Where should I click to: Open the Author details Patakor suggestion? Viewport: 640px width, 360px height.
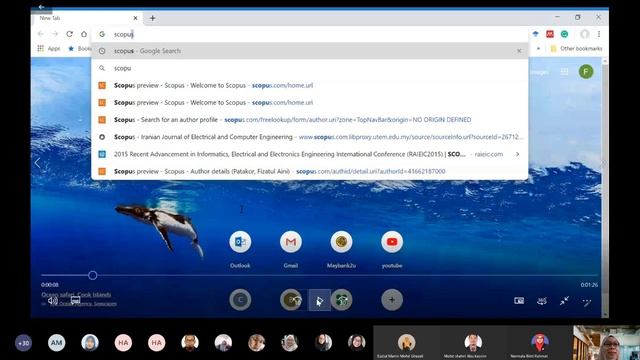310,171
